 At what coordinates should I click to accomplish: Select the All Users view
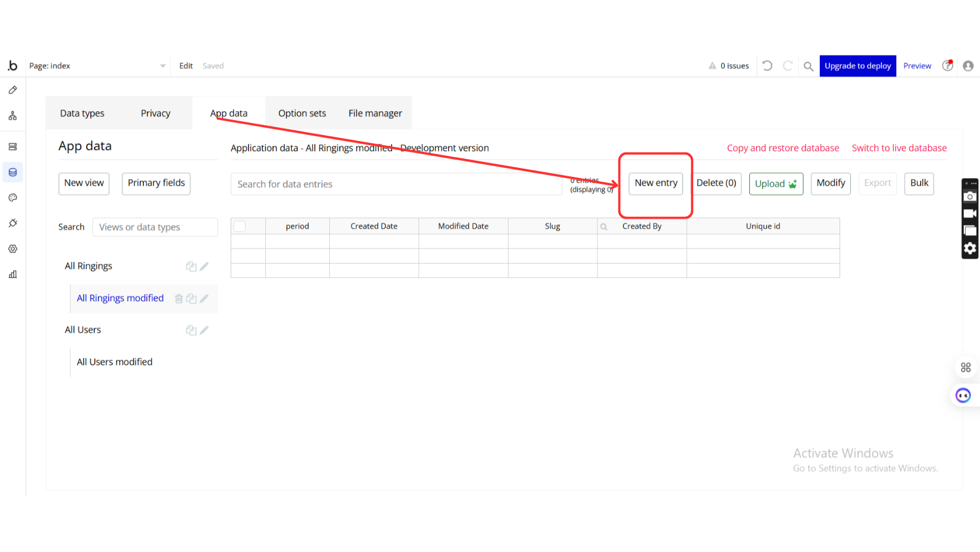pos(83,330)
